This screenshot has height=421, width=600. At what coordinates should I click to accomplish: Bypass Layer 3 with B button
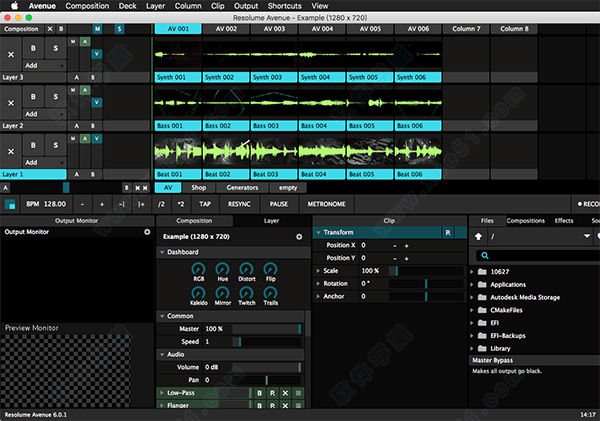point(33,48)
